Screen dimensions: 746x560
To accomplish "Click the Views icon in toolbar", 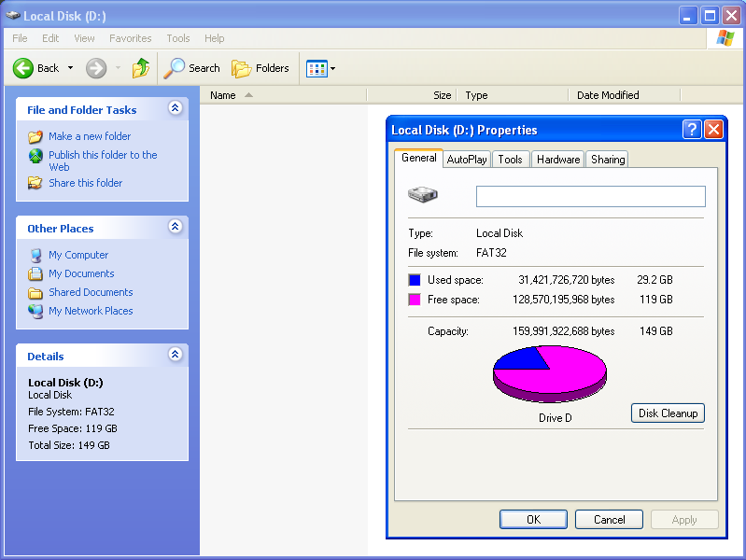I will pos(317,68).
